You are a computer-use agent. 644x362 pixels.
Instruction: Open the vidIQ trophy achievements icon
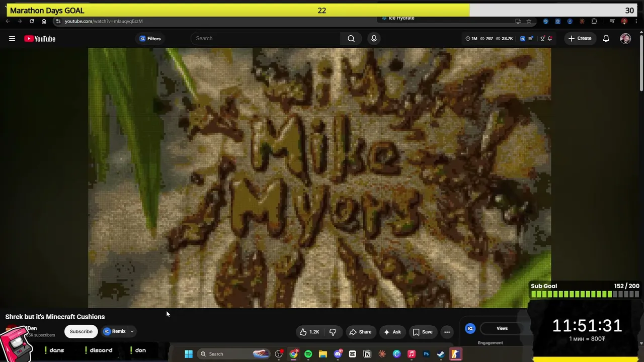pos(542,39)
